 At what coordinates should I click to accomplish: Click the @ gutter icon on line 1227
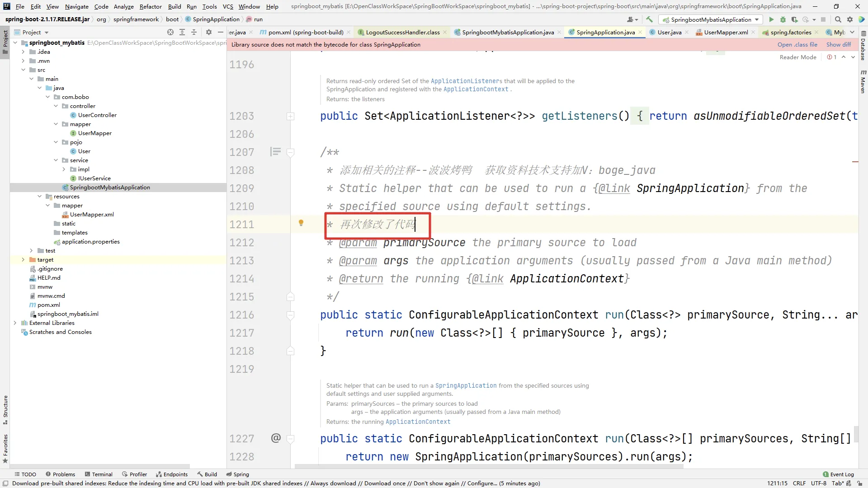pos(276,438)
